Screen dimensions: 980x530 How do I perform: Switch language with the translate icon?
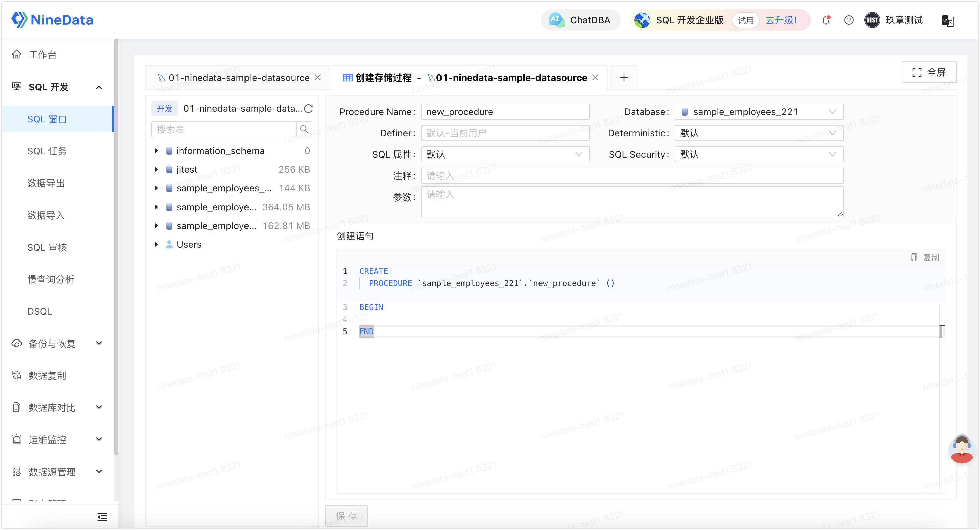click(947, 20)
